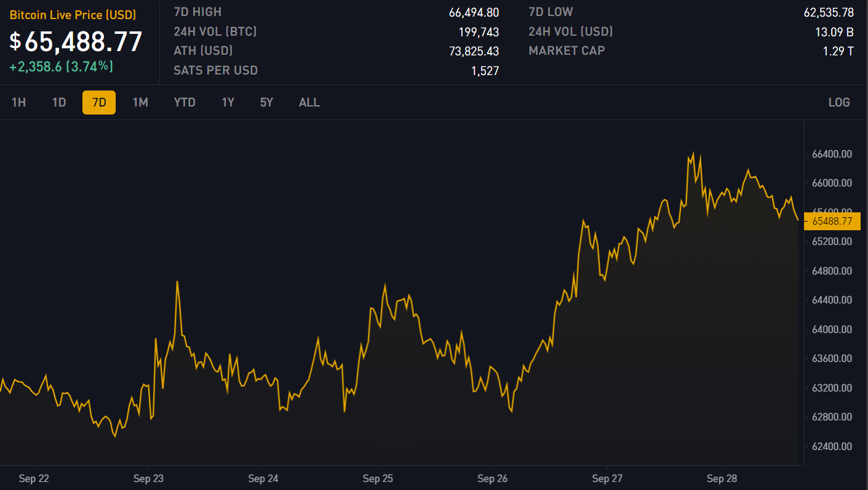Show ALL price history
Viewport: 868px width, 490px height.
click(309, 102)
